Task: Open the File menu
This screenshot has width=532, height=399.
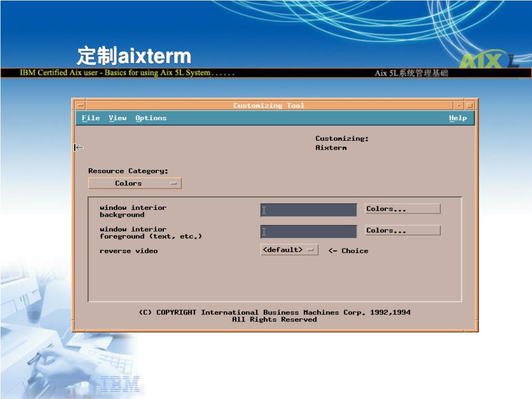Action: 90,118
